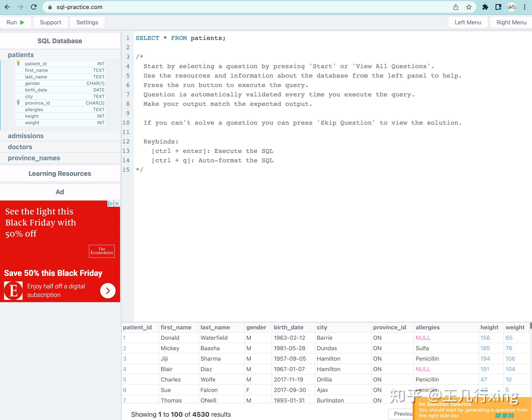Reload the page with the refresh icon

tap(34, 7)
